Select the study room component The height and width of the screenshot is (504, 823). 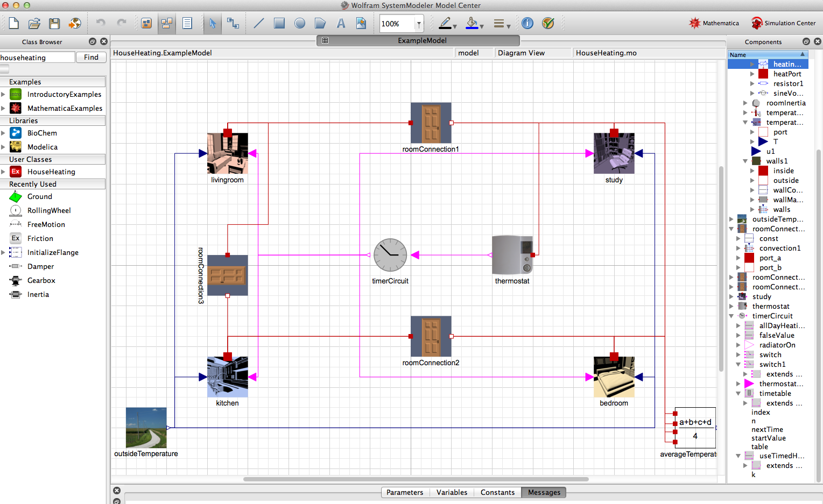(x=614, y=153)
